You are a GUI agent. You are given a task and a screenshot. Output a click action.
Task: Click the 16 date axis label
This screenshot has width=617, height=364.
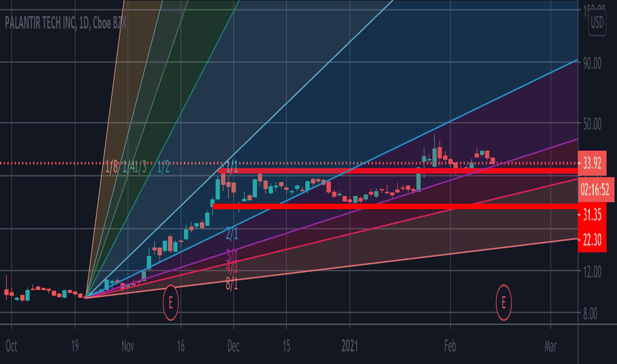(x=181, y=346)
